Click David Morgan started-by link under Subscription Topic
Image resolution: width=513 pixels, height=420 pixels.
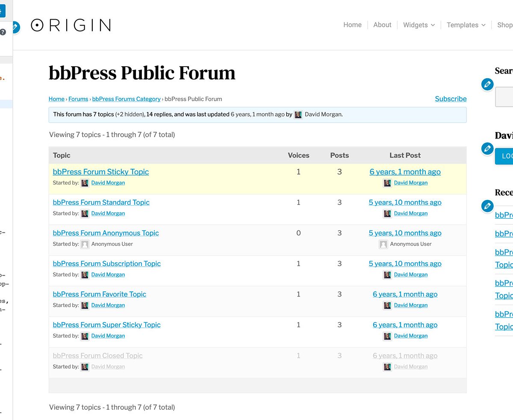pyautogui.click(x=108, y=275)
